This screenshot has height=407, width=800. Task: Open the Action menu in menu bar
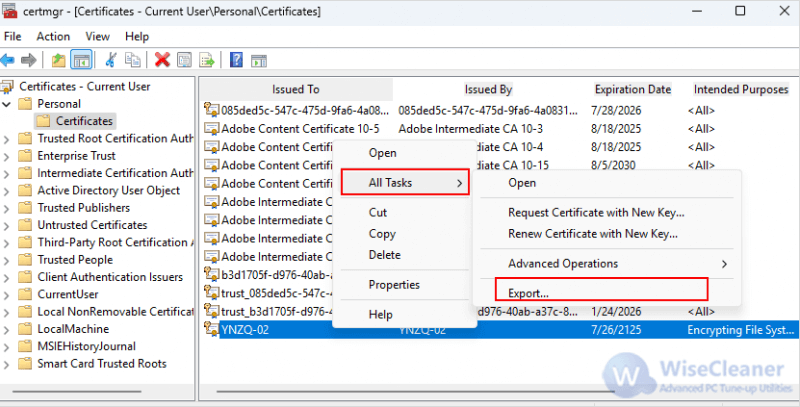pyautogui.click(x=53, y=36)
